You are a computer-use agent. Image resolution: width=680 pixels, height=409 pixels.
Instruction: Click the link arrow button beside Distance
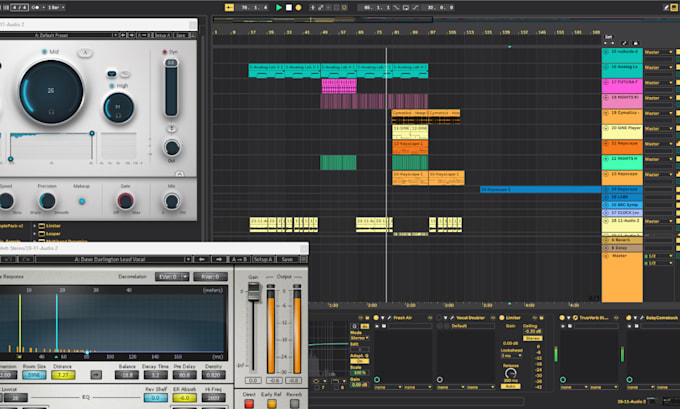(96, 375)
